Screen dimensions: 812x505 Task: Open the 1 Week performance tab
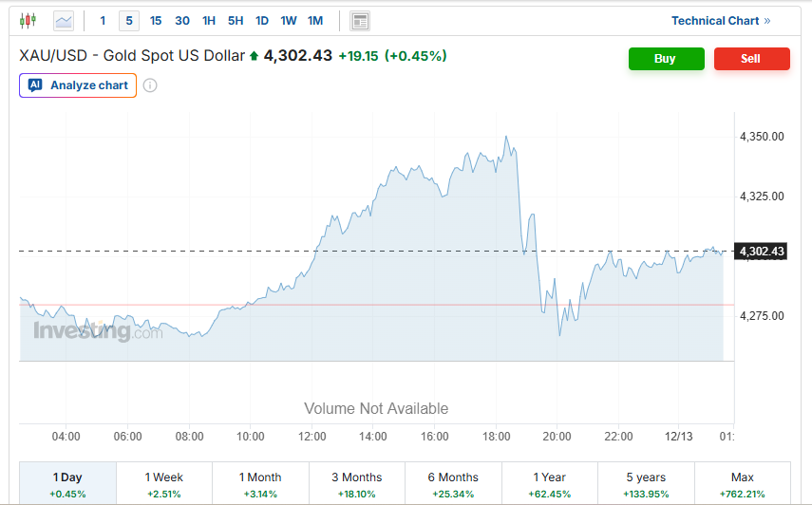[164, 483]
